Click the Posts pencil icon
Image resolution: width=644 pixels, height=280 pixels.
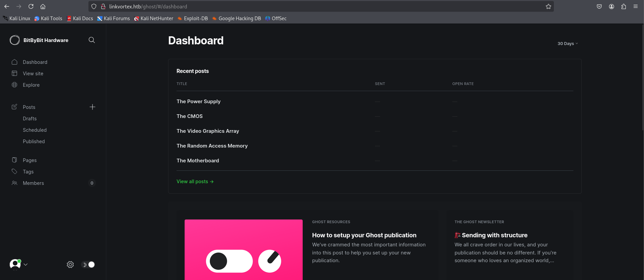(14, 107)
